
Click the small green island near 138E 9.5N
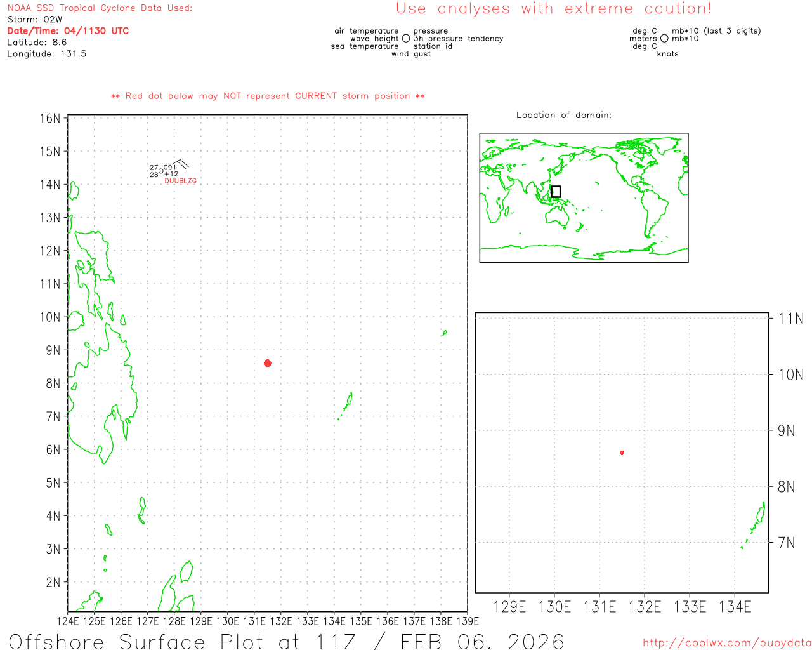pos(445,333)
